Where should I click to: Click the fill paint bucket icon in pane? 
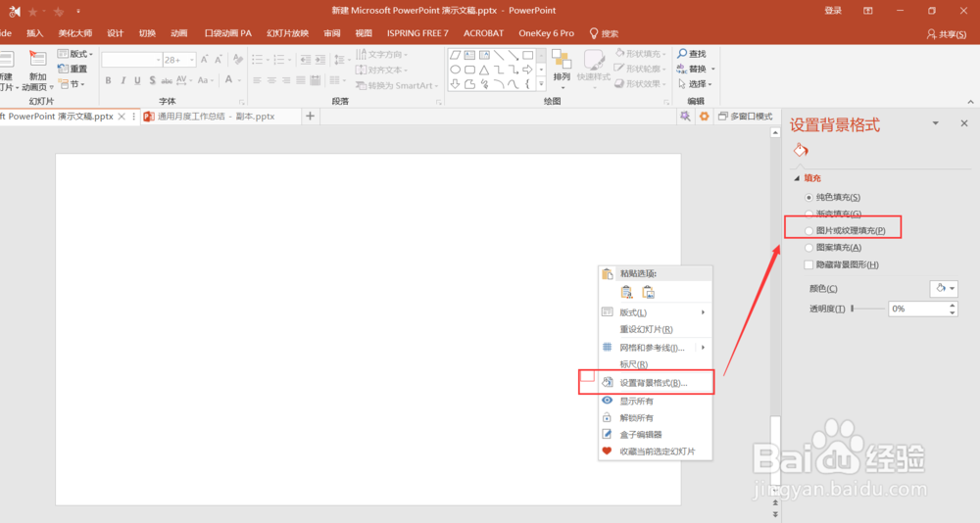click(x=801, y=150)
